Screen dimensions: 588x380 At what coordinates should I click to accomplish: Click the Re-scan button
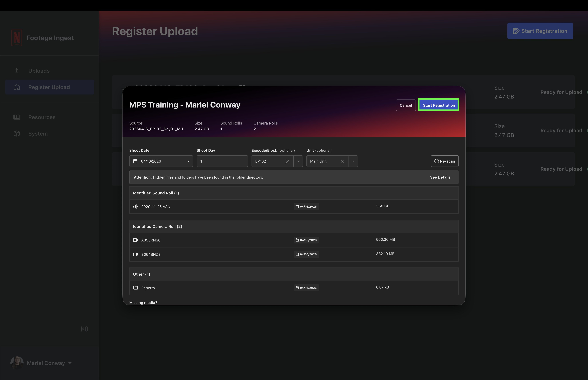[x=444, y=161]
